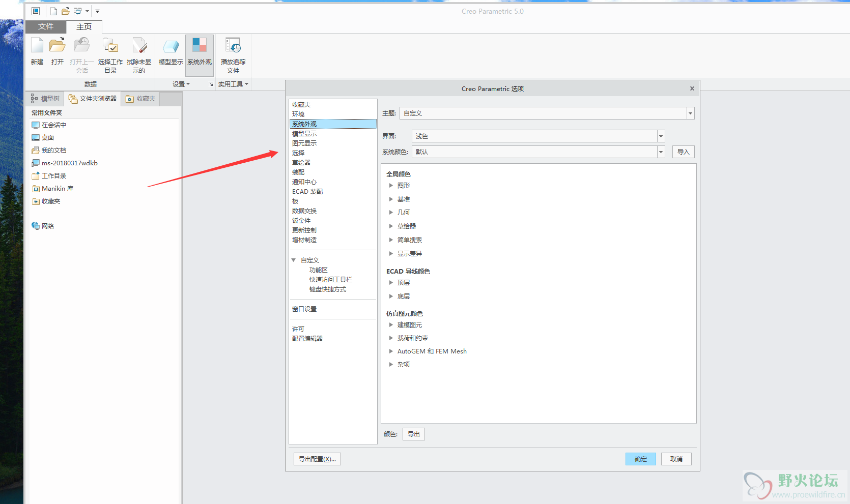This screenshot has height=504, width=850.
Task: Select the ECAD 装配 options category
Action: tap(307, 192)
